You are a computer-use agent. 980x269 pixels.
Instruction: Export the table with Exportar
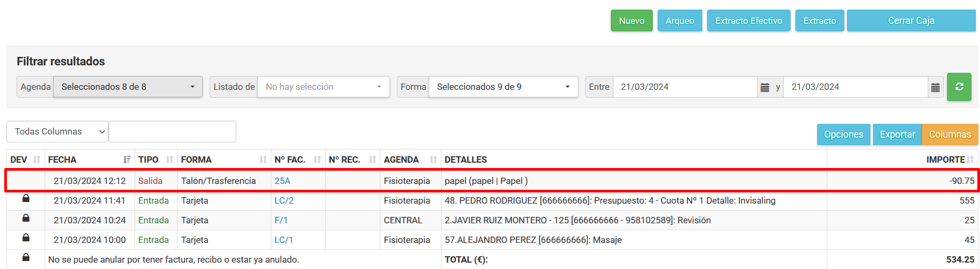pyautogui.click(x=897, y=134)
